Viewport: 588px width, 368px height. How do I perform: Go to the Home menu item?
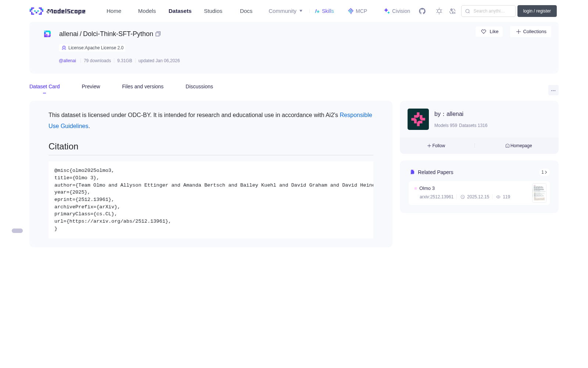click(114, 11)
